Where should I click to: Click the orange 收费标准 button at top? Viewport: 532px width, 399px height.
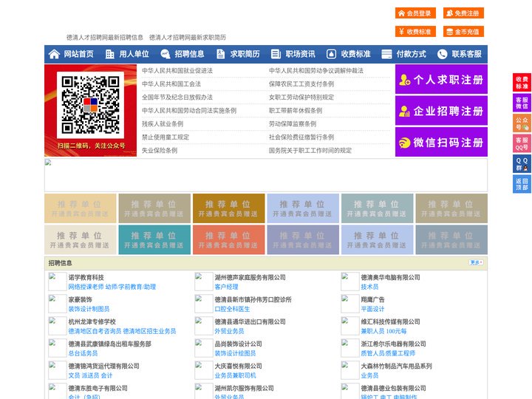(x=415, y=32)
